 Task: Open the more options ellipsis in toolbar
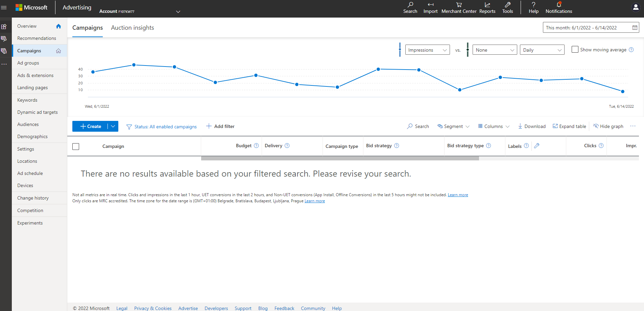click(x=633, y=126)
